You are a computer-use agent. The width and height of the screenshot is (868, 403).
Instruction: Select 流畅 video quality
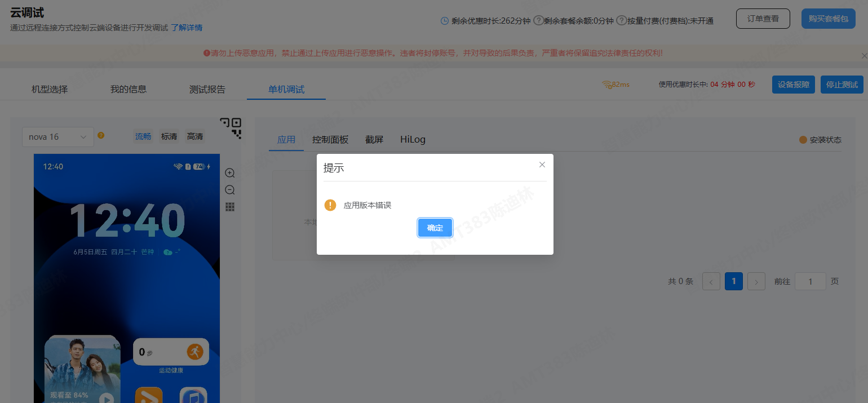tap(143, 136)
